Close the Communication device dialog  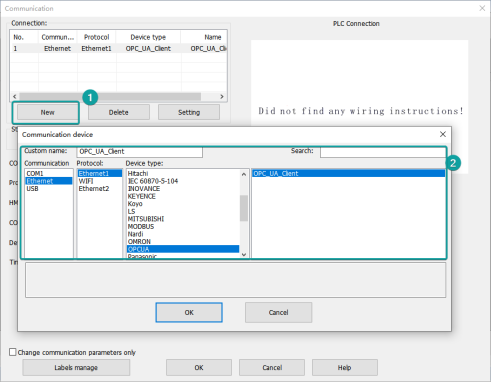(443, 134)
